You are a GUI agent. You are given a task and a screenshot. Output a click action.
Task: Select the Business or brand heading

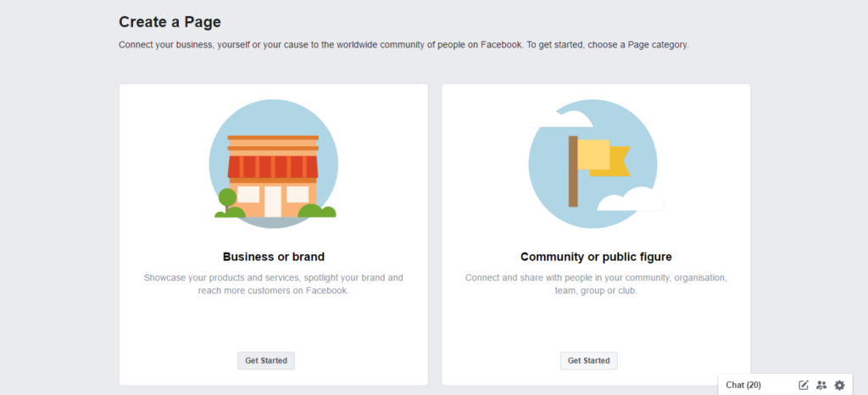point(274,257)
